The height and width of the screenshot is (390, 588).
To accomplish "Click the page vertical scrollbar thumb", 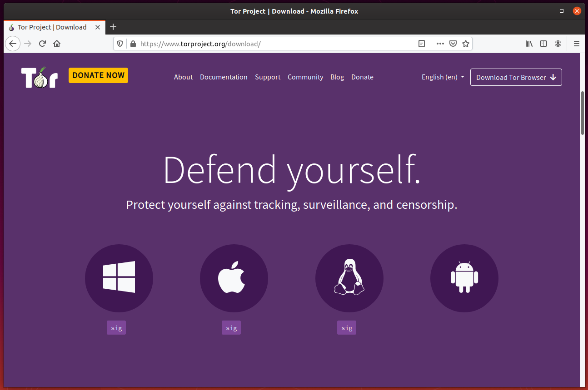I will click(583, 113).
